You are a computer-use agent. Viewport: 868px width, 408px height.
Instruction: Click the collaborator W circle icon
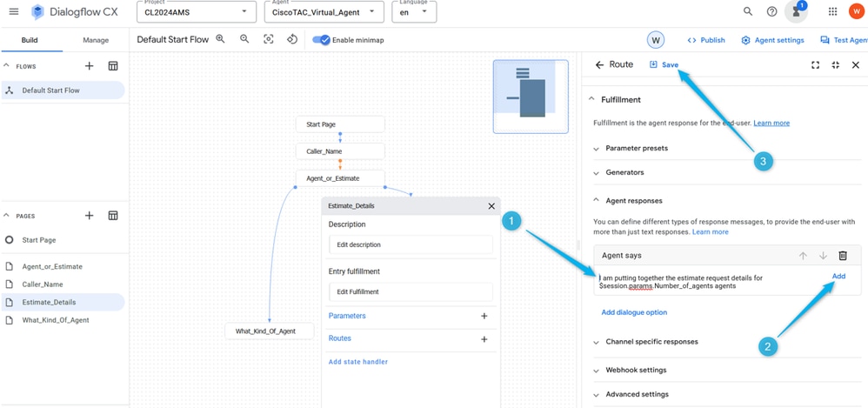pyautogui.click(x=656, y=40)
